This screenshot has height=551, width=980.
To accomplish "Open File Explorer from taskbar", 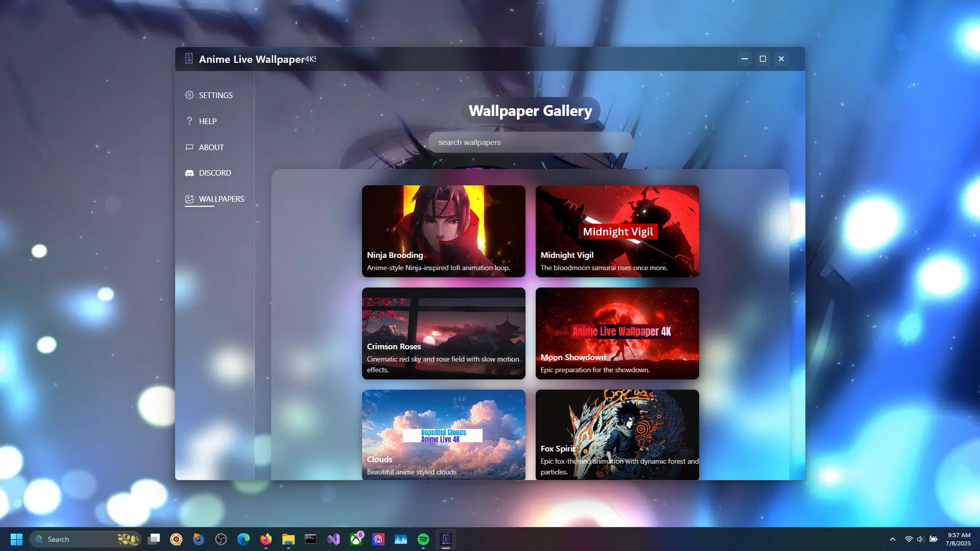I will [x=289, y=539].
